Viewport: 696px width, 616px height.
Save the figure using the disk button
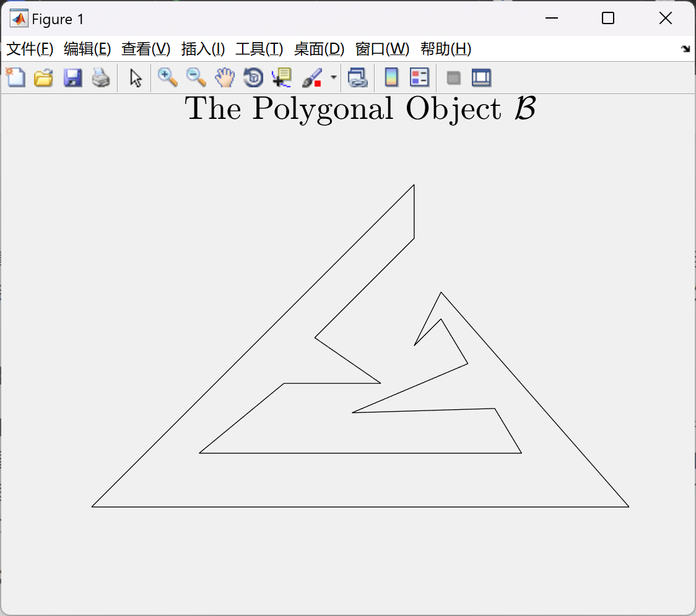pyautogui.click(x=72, y=77)
